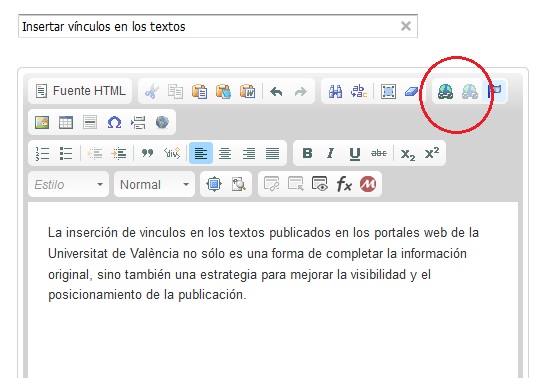Click the Paste clipboard icon
The image size is (540, 378).
click(199, 92)
